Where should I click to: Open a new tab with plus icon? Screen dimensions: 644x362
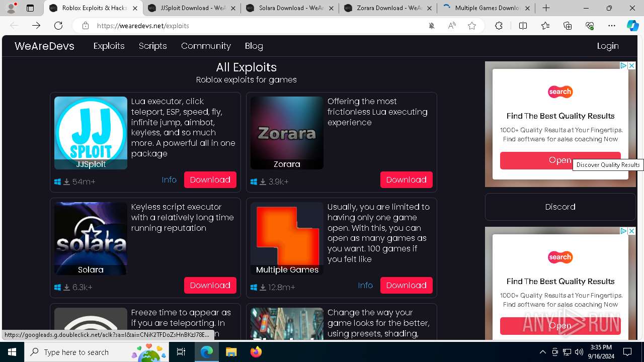coord(546,8)
